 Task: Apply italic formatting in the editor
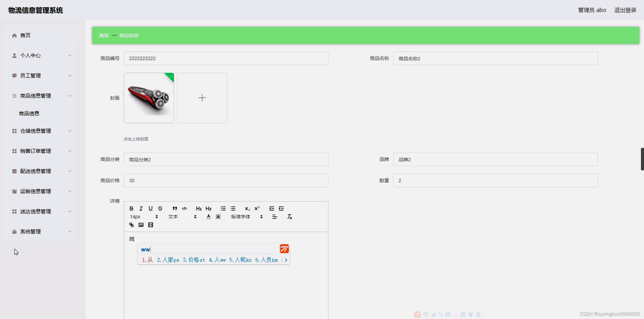141,208
